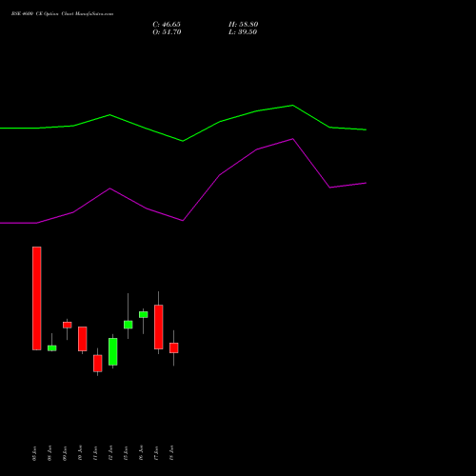Click the high value 'H: 58.80'
This screenshot has width=476, height=476.
coord(243,25)
